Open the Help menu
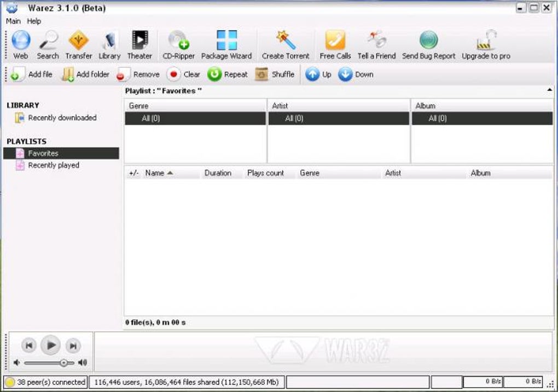558x392 pixels. pyautogui.click(x=34, y=21)
